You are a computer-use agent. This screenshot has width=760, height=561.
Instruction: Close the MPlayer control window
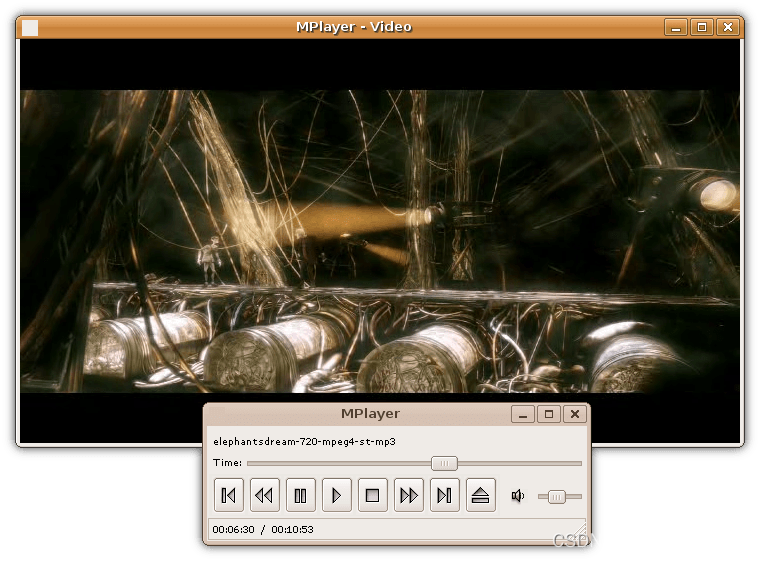pos(575,415)
